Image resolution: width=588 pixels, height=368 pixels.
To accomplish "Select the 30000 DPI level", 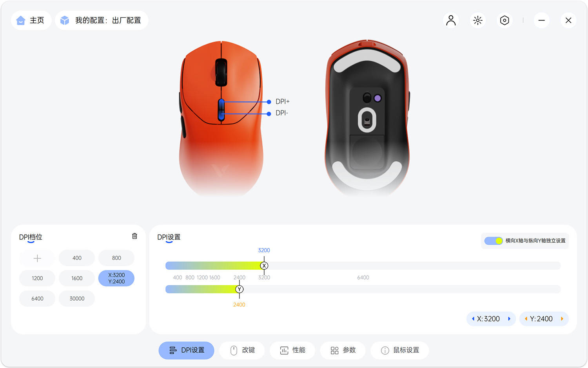I will tap(77, 299).
